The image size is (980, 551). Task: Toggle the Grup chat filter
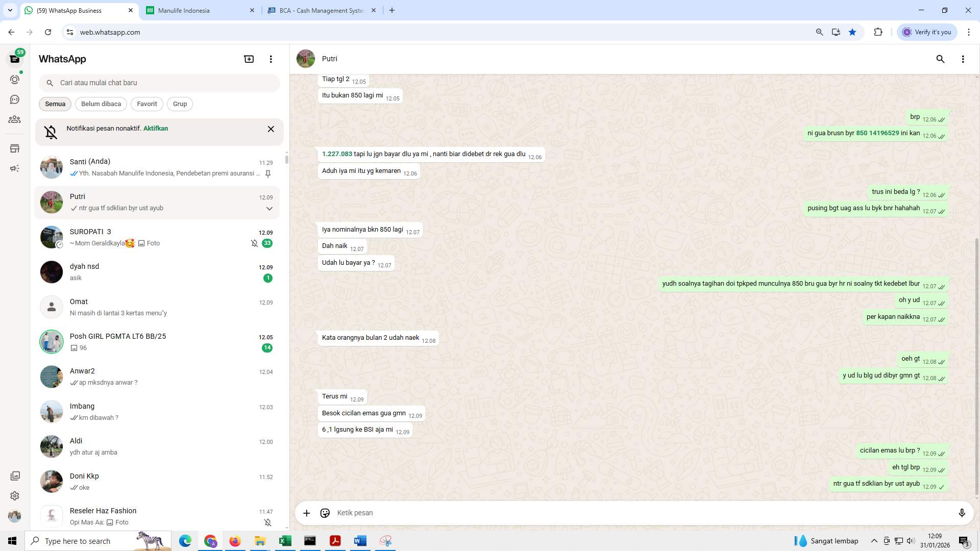point(180,104)
